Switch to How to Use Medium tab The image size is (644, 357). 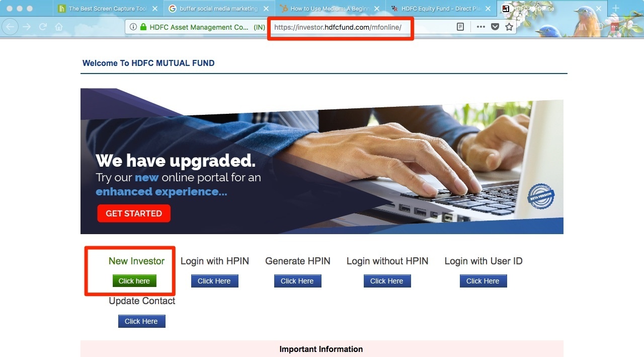pyautogui.click(x=330, y=9)
